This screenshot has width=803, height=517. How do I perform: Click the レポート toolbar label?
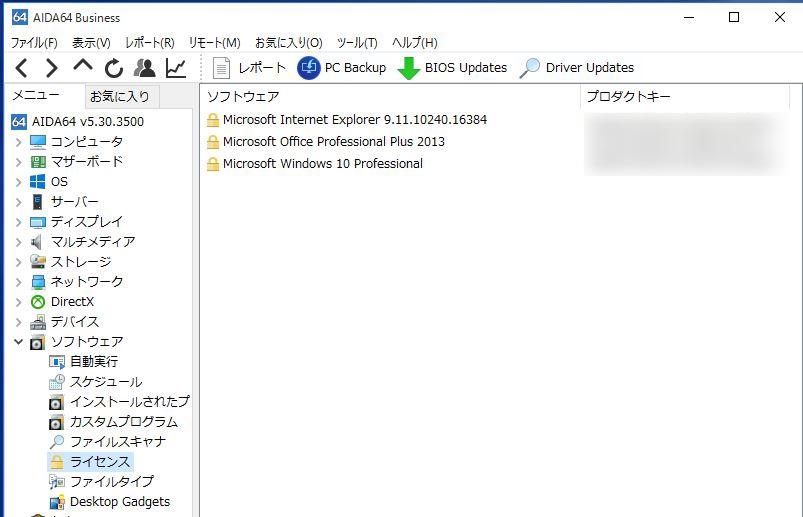point(262,68)
